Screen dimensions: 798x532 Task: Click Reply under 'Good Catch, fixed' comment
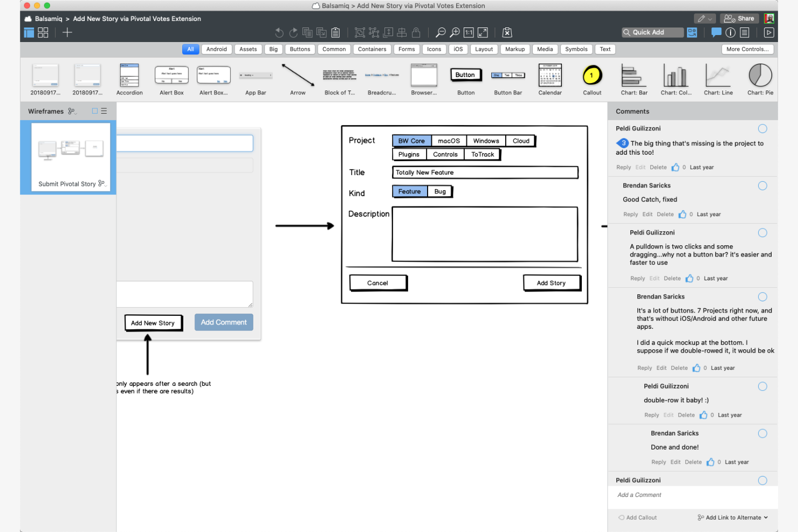pos(630,215)
